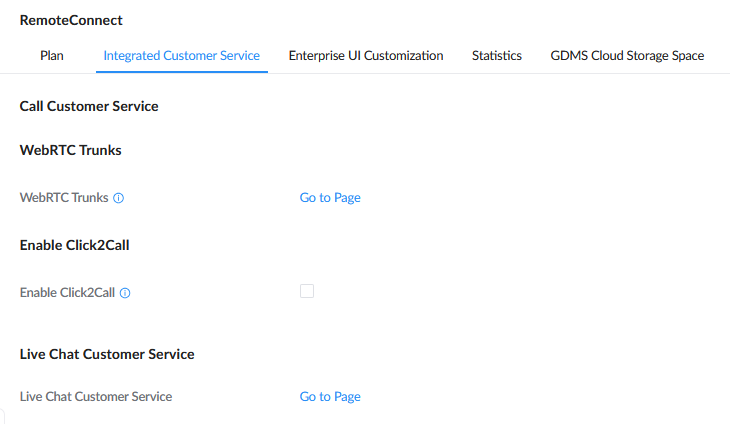Viewport: 730px width, 424px height.
Task: Click the gray Live Chat Customer Service label
Action: pos(96,397)
